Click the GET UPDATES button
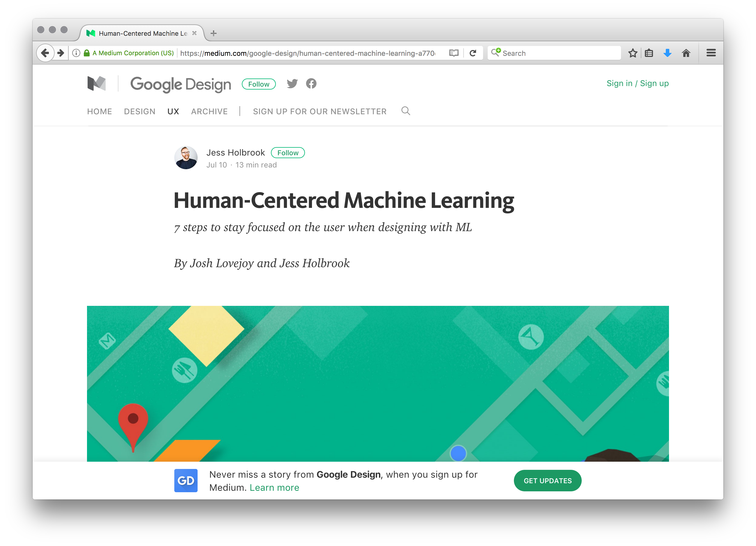 (x=547, y=480)
